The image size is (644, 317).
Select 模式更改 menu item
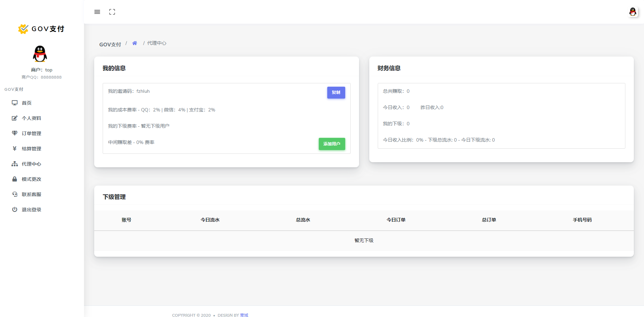coord(31,179)
